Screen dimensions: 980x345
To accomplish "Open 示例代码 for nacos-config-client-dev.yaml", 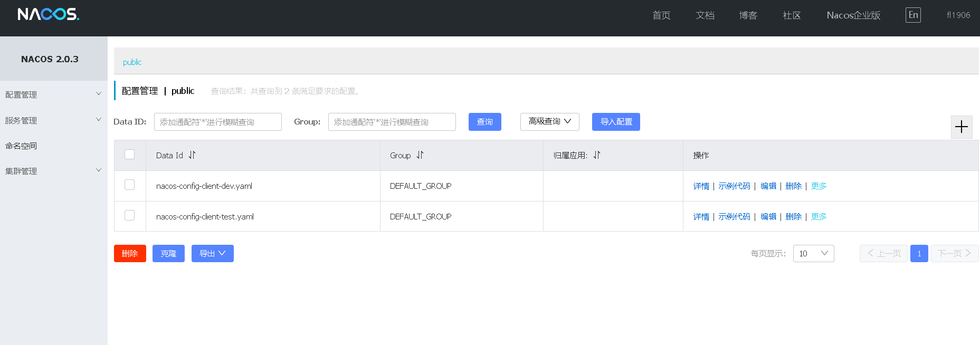I will [734, 186].
